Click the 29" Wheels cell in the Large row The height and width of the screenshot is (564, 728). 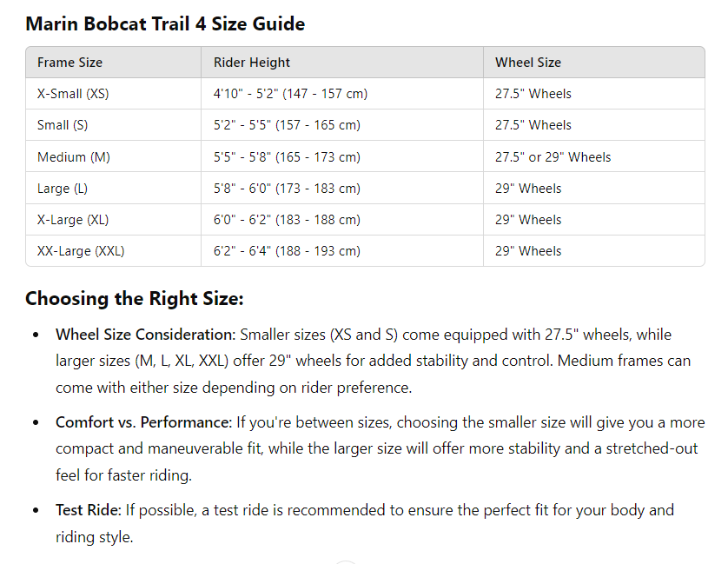point(528,189)
